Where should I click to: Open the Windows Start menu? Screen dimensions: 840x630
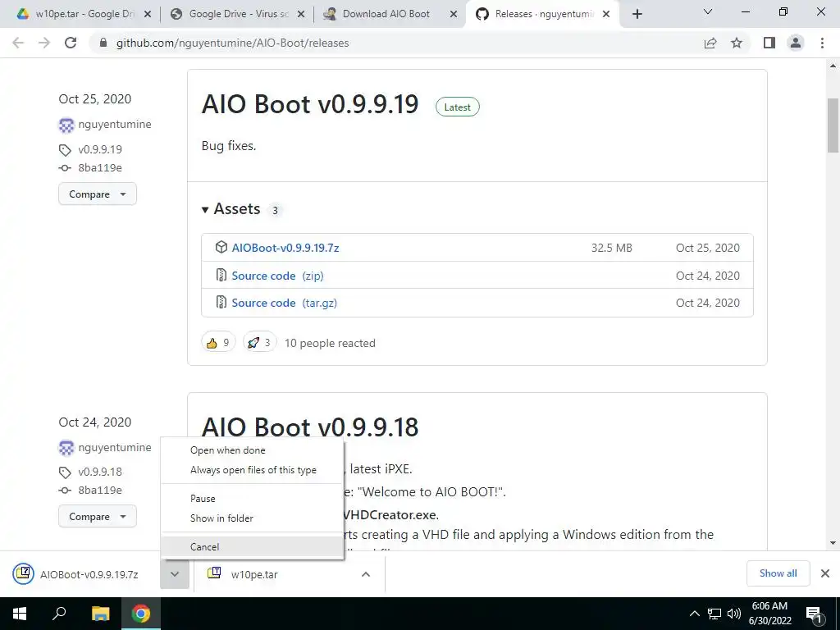click(20, 614)
